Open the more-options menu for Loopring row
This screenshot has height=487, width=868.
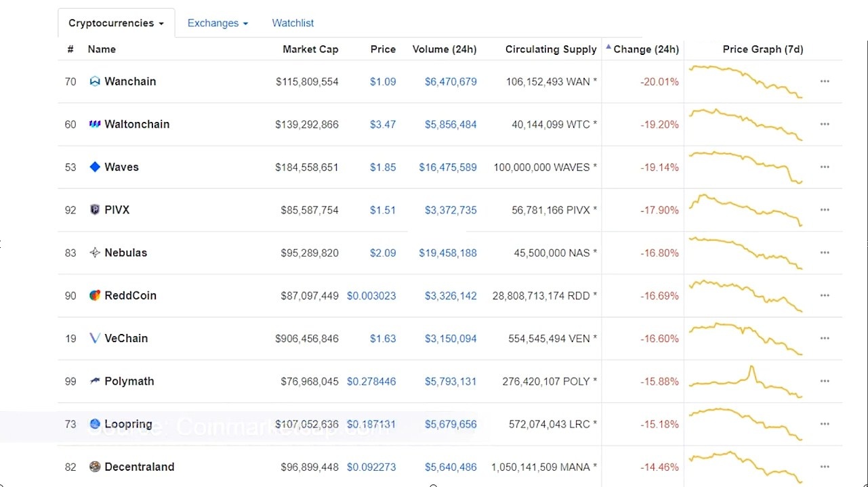point(825,424)
